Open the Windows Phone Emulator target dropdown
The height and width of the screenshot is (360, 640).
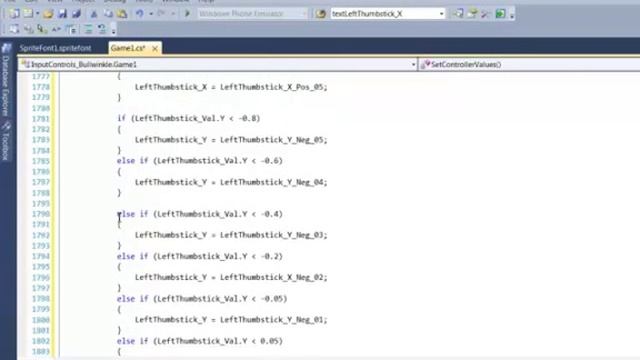coord(253,14)
